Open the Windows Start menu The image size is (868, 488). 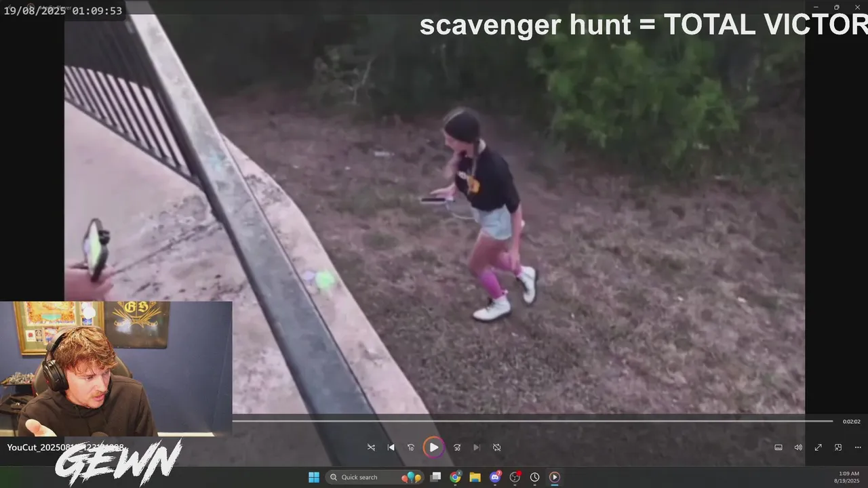tap(314, 477)
